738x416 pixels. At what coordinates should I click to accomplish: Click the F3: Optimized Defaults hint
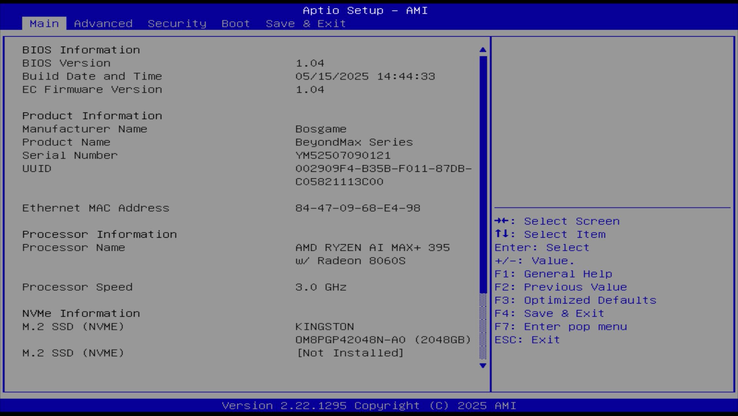pyautogui.click(x=575, y=300)
